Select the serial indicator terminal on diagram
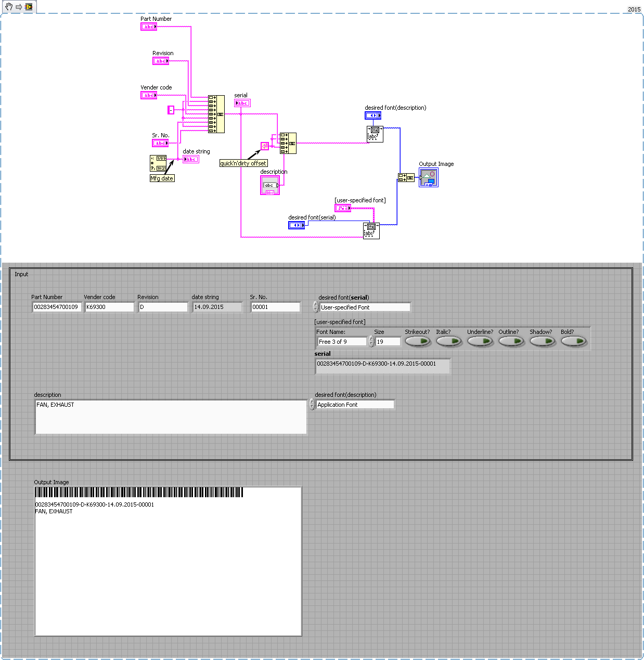644x660 pixels. (242, 103)
